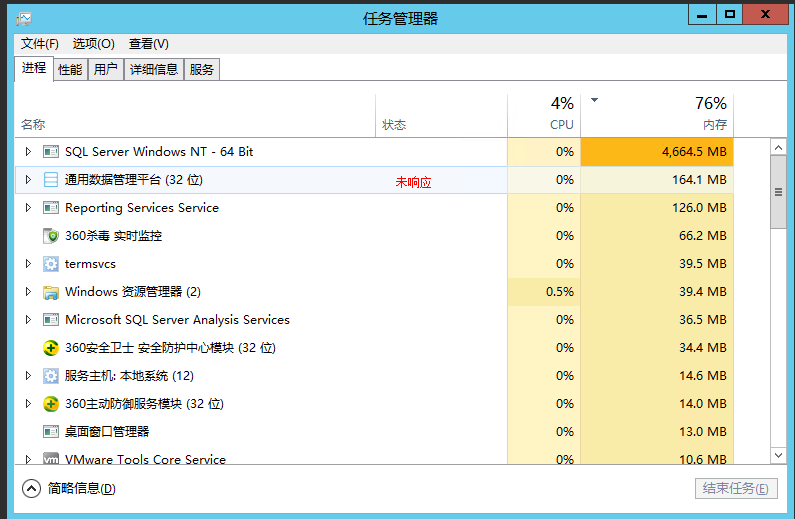Click the SQL Server Windows NT process icon
Image resolution: width=795 pixels, height=519 pixels.
pos(51,152)
